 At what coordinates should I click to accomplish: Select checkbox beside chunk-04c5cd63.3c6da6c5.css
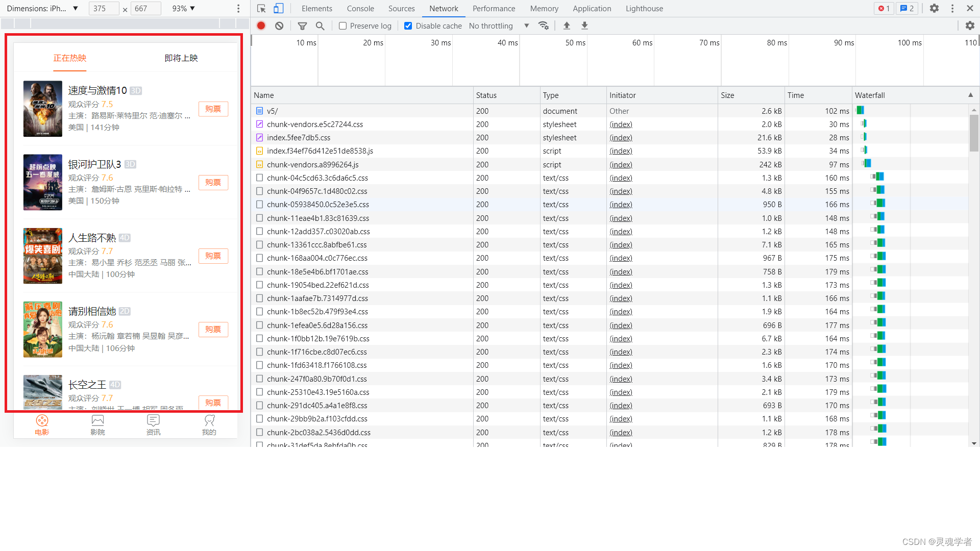[259, 178]
